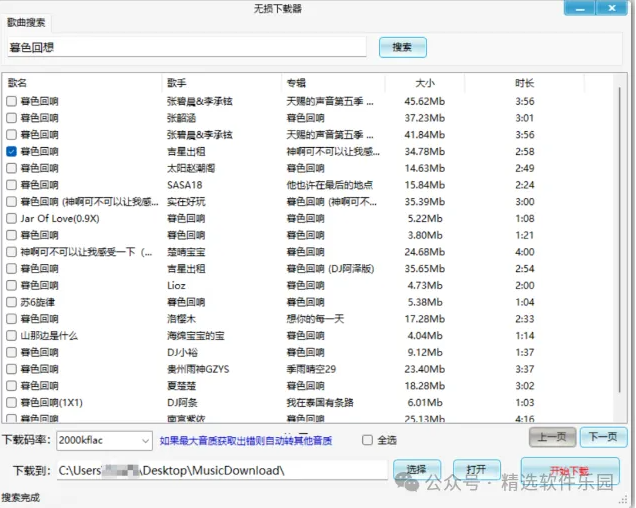Enable the 全选 select-all checkbox

pos(367,440)
